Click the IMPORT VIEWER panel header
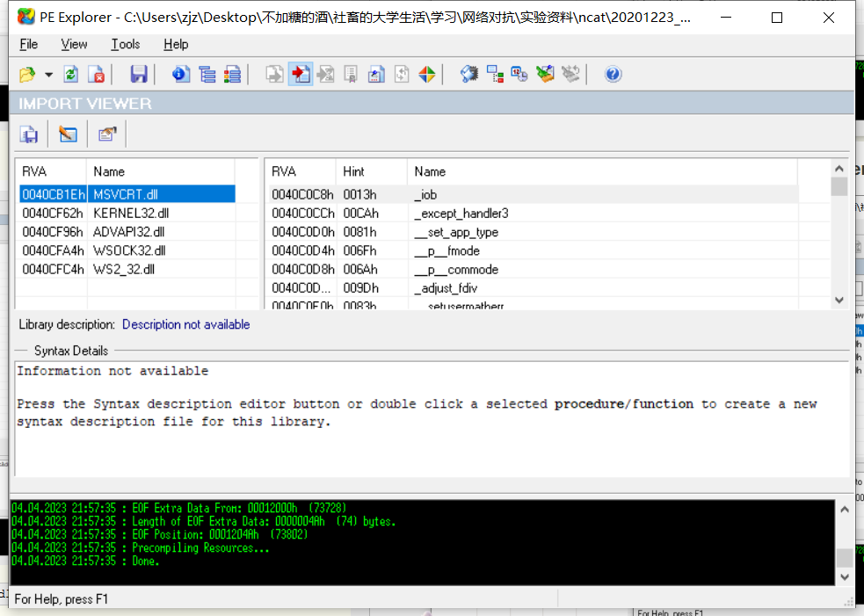Viewport: 864px width, 616px height. click(x=432, y=103)
